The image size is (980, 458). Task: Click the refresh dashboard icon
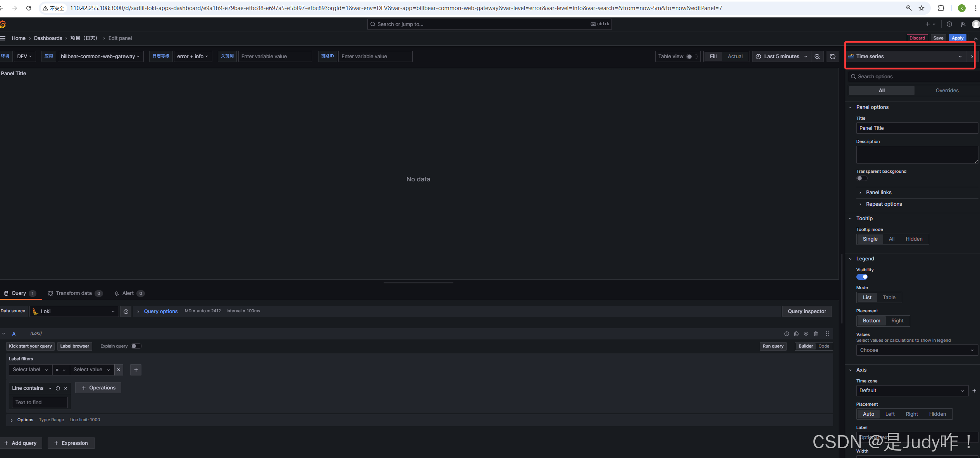tap(832, 57)
